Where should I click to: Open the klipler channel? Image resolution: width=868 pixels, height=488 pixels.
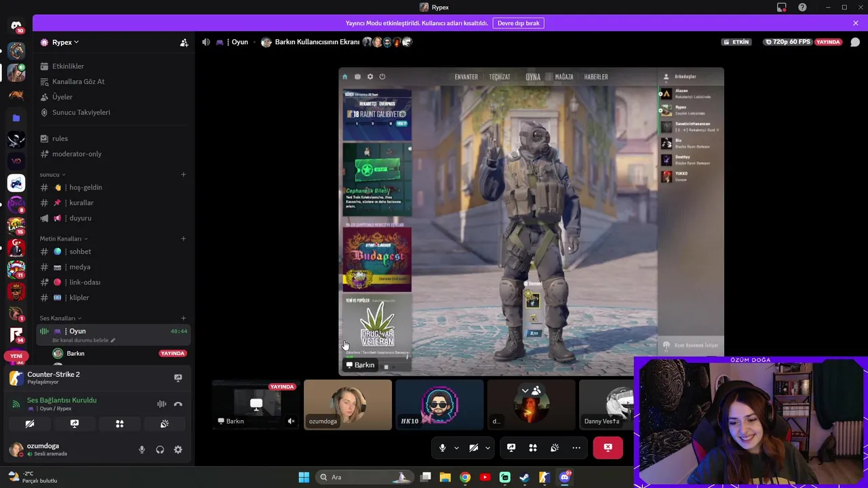(79, 298)
